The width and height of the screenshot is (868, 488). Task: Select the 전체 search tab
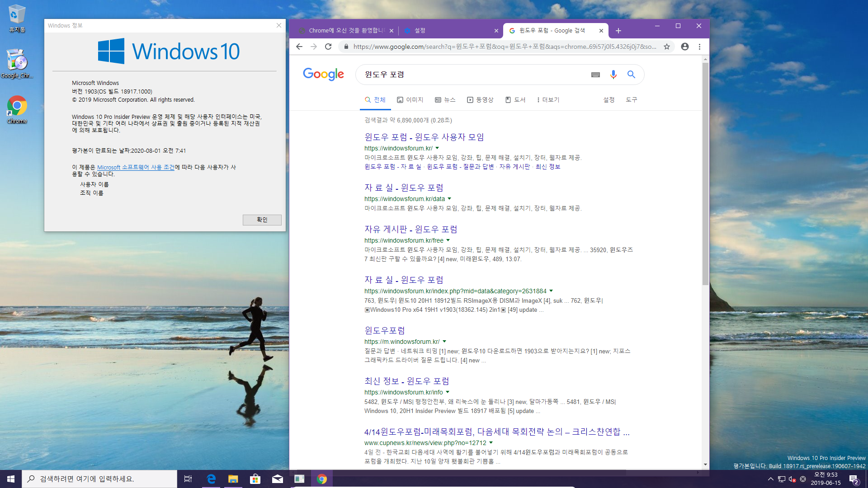tap(375, 100)
